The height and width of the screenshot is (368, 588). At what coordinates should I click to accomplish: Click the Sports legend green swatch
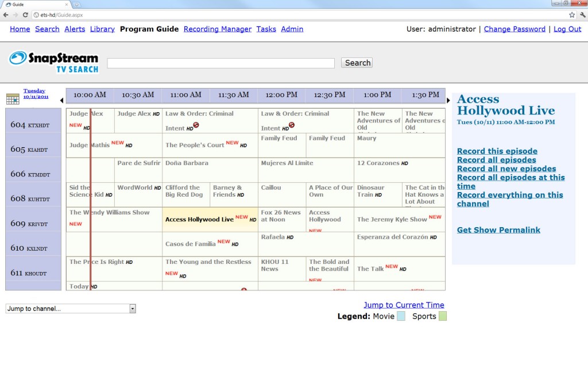(x=442, y=316)
